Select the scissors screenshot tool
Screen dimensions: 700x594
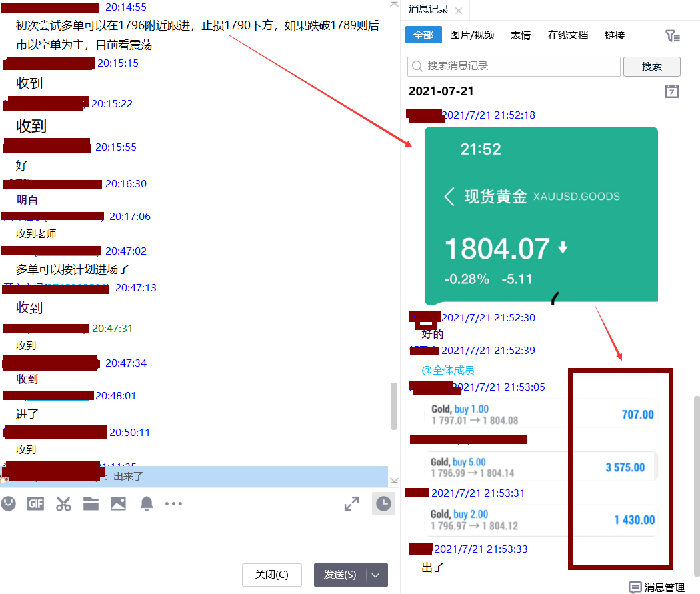click(63, 504)
